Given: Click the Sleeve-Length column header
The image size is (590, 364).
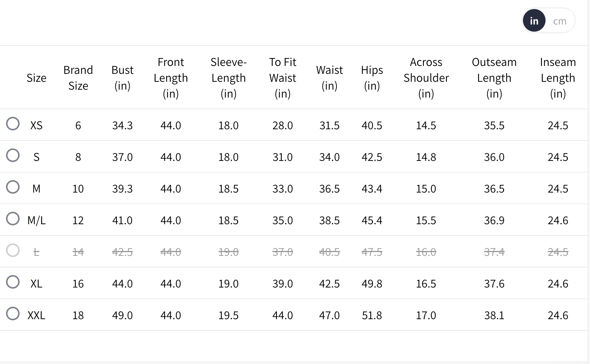Looking at the screenshot, I should 228,78.
